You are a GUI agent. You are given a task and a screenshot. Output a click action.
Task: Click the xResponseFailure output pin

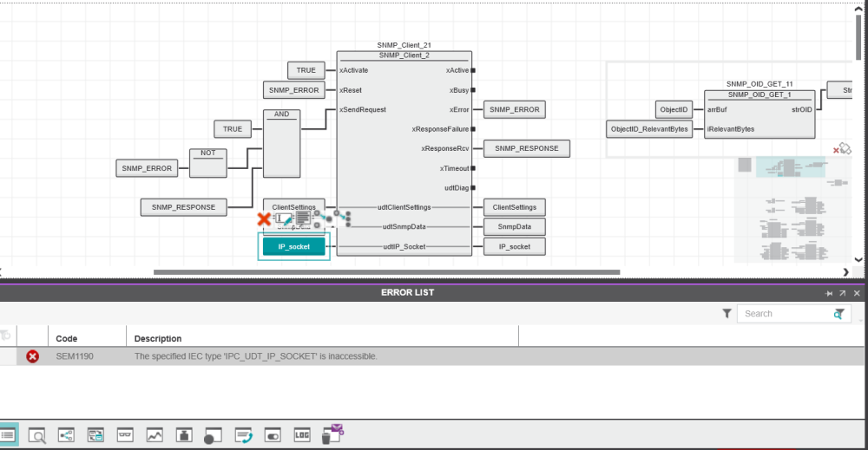pyautogui.click(x=473, y=129)
